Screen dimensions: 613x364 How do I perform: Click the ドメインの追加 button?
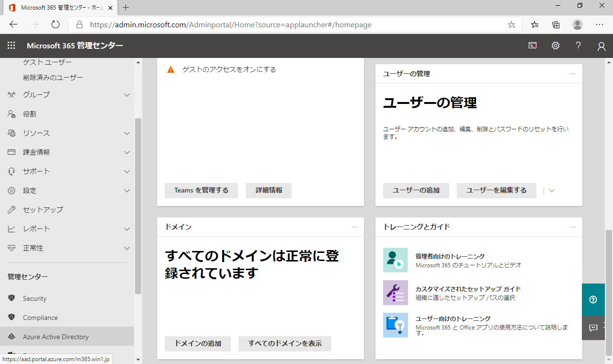198,344
